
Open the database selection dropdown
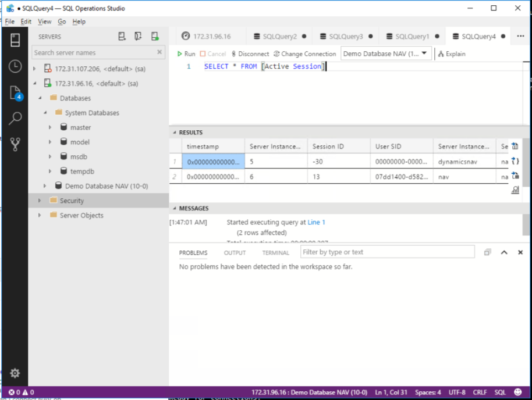click(386, 53)
